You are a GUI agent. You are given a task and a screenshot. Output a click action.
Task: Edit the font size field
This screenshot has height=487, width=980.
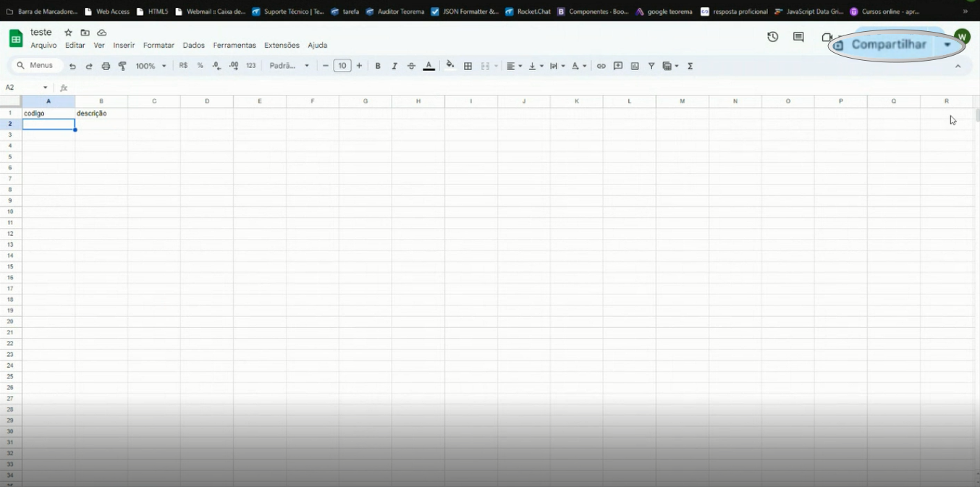[342, 66]
